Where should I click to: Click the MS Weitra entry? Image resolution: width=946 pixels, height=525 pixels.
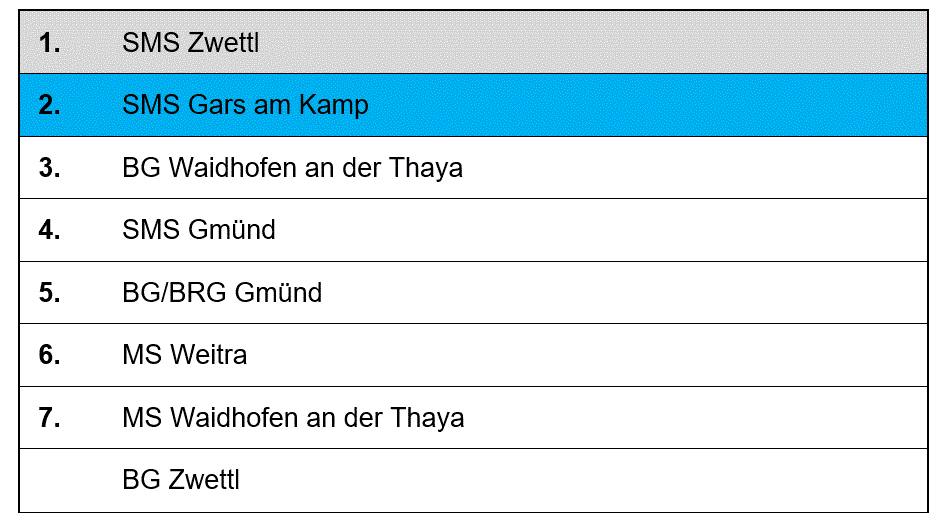185,355
